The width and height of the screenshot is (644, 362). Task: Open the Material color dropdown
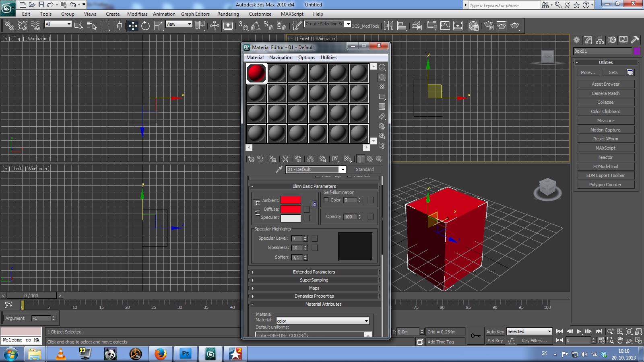click(x=322, y=321)
